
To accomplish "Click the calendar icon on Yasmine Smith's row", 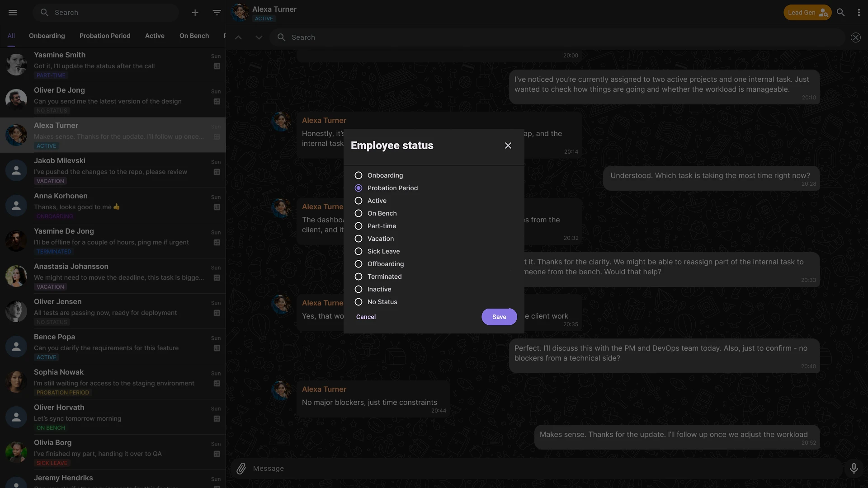I will (x=217, y=66).
